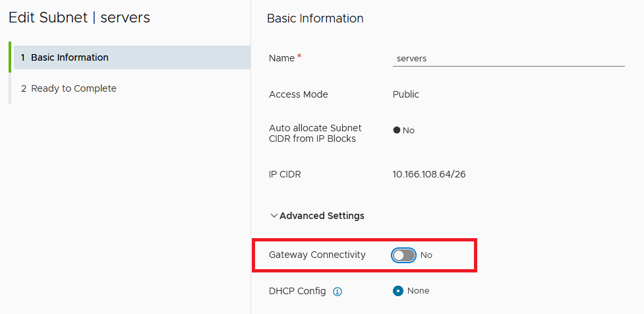The width and height of the screenshot is (644, 314).
Task: Click the Name input field containing servers
Action: tap(508, 59)
